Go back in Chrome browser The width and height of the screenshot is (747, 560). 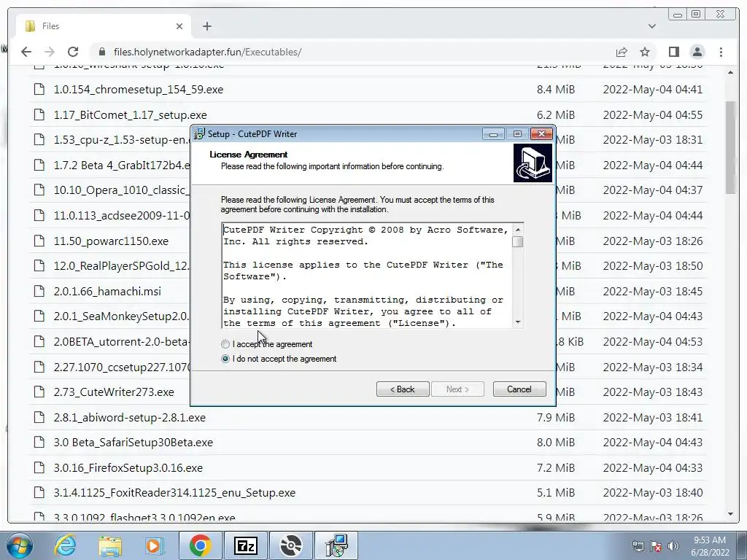click(x=26, y=52)
